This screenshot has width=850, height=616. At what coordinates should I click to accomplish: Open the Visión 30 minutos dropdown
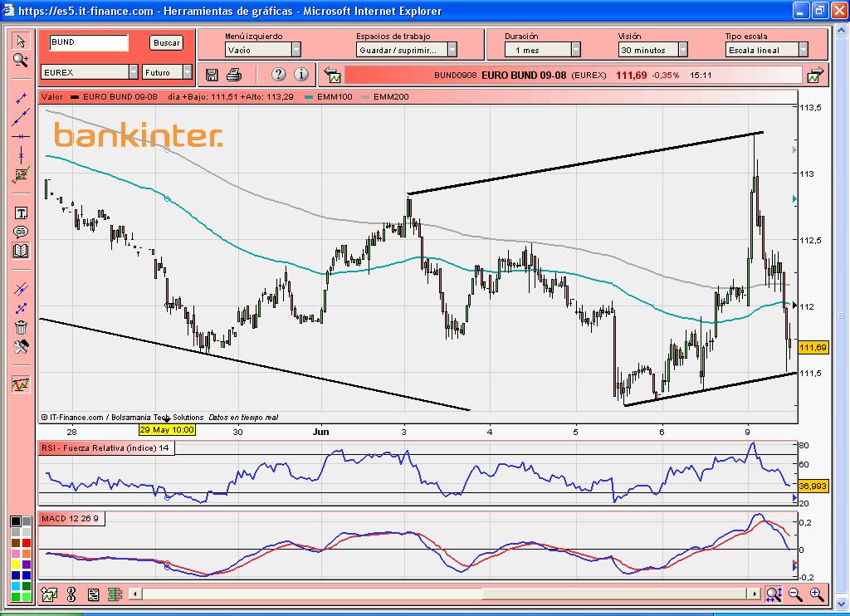click(x=652, y=50)
